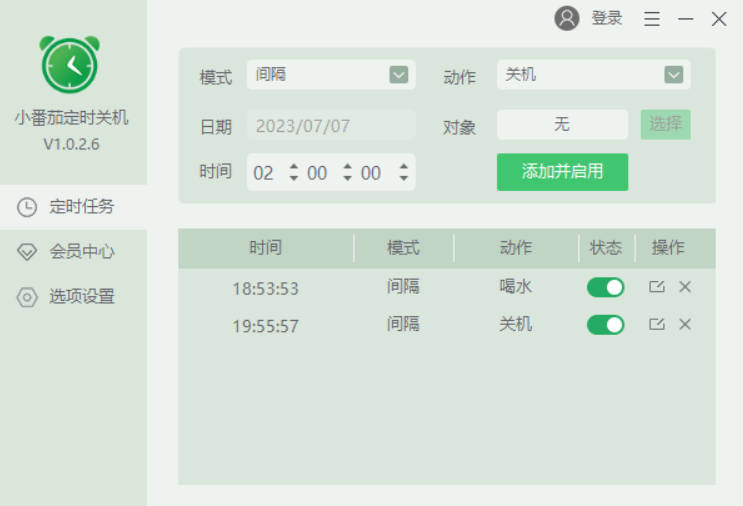Toggle the 喝水 task status switch
743x506 pixels.
click(x=606, y=287)
